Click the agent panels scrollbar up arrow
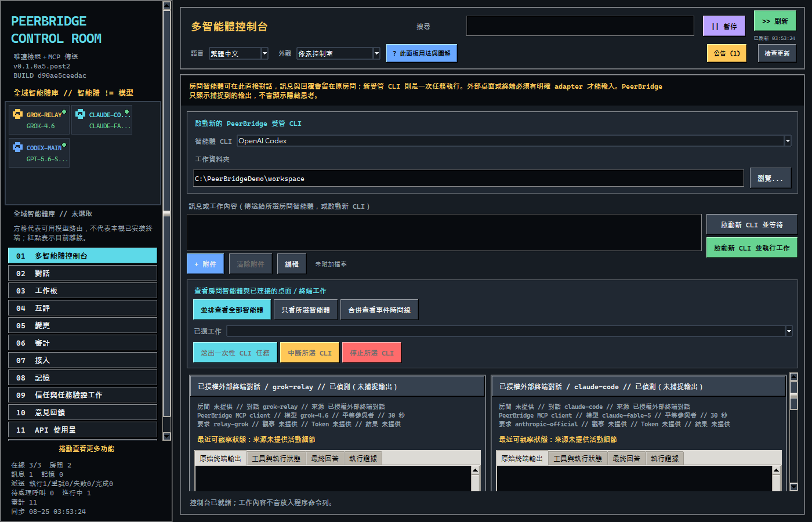812x522 pixels. [x=794, y=377]
